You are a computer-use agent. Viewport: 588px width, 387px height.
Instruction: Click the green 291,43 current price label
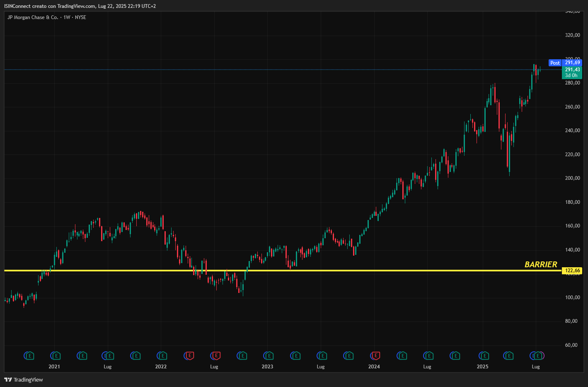pyautogui.click(x=572, y=70)
